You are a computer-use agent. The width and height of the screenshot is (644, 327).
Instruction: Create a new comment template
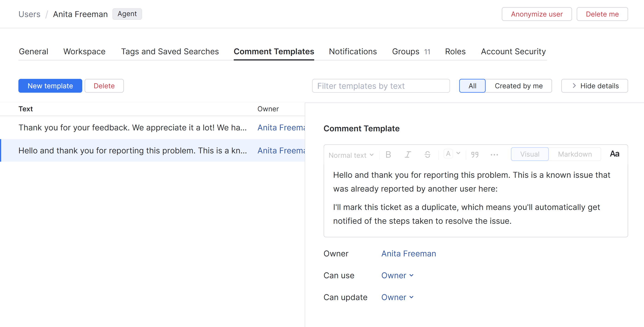[x=50, y=86]
